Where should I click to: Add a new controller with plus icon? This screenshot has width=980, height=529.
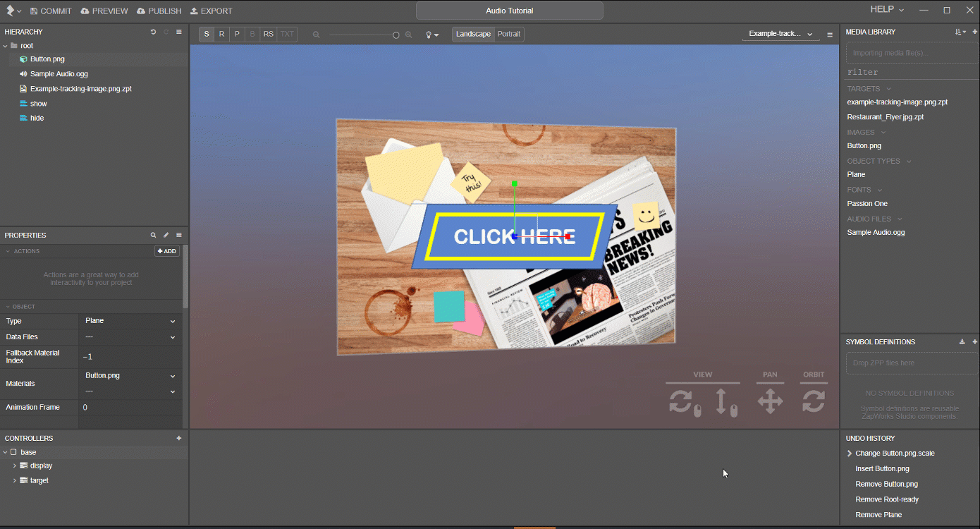179,438
